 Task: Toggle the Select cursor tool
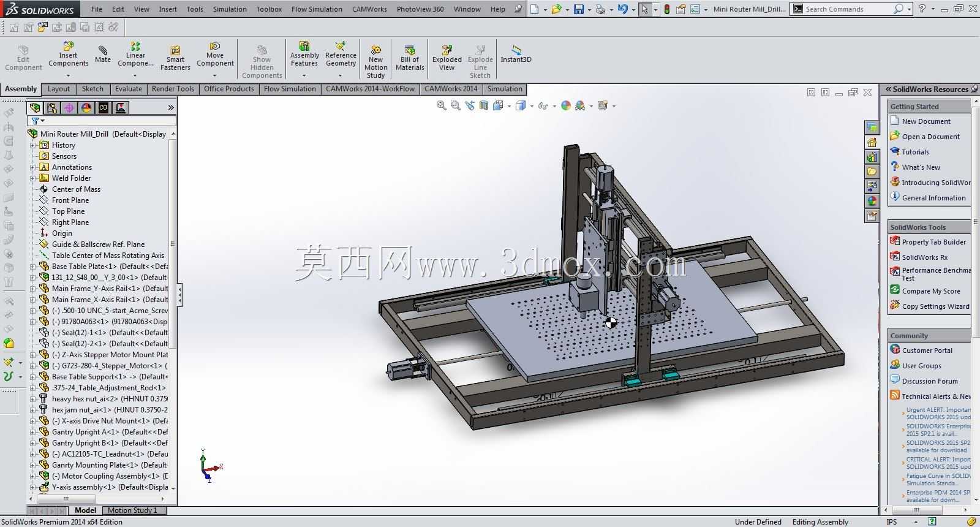point(644,9)
